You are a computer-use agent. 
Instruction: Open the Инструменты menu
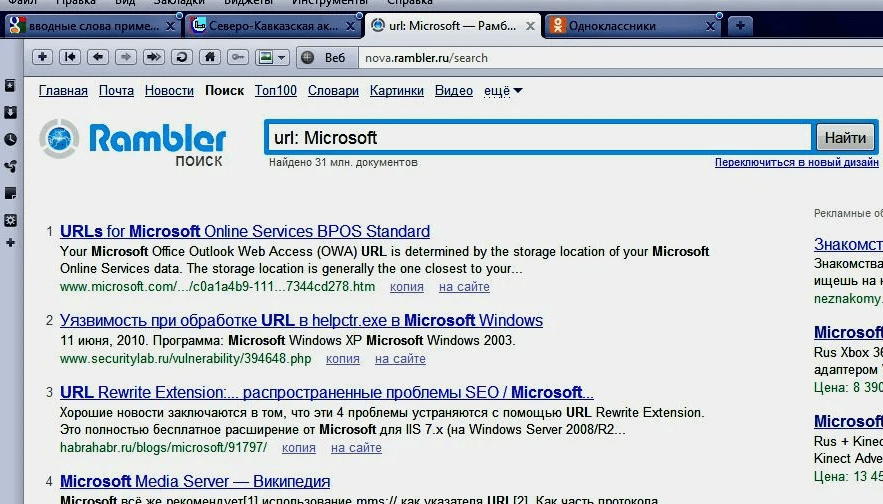point(329,2)
